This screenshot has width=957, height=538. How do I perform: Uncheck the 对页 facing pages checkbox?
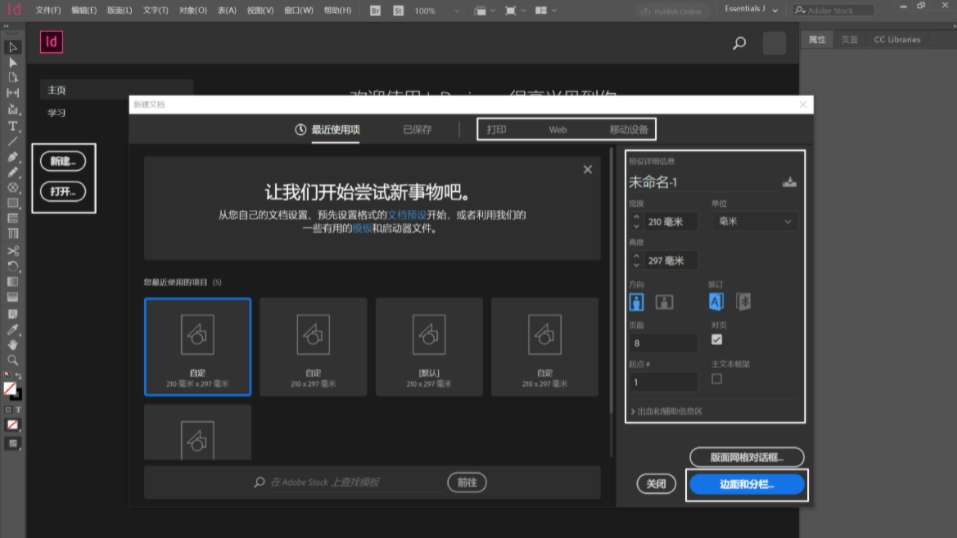coord(717,340)
